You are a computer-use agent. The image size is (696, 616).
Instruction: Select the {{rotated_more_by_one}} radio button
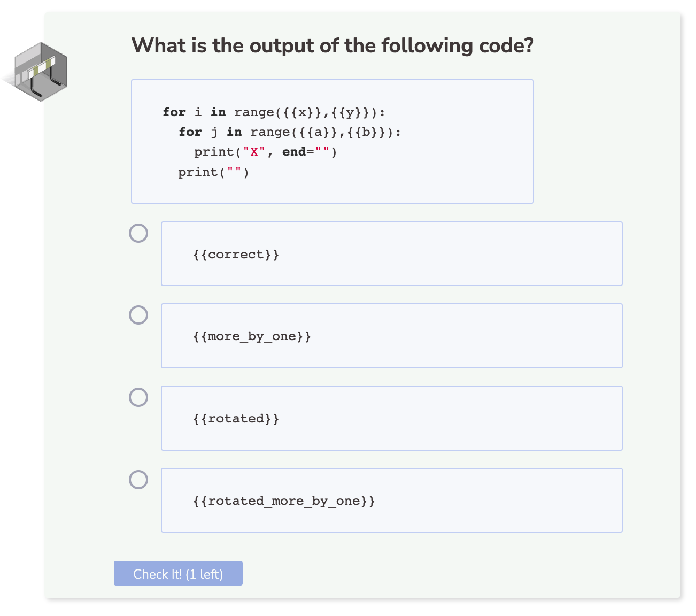click(138, 480)
